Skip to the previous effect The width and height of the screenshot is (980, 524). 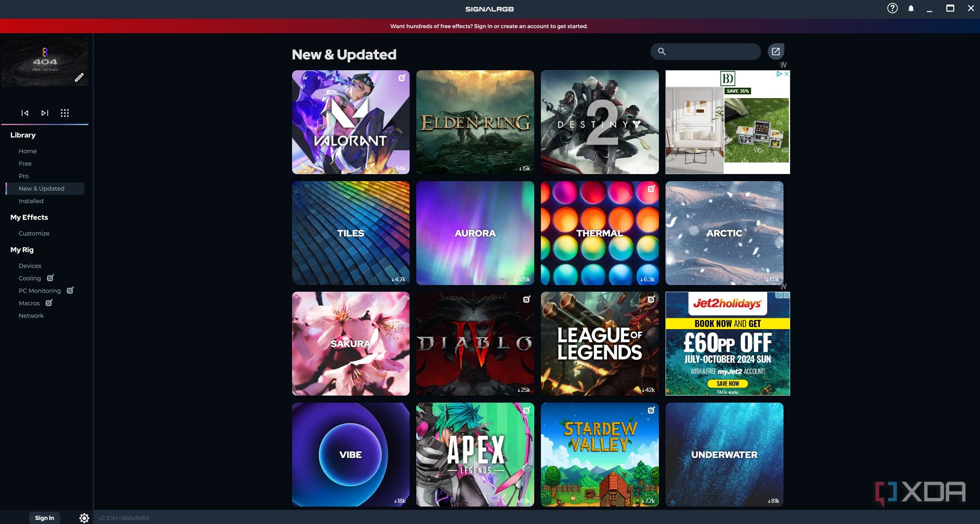pyautogui.click(x=25, y=113)
